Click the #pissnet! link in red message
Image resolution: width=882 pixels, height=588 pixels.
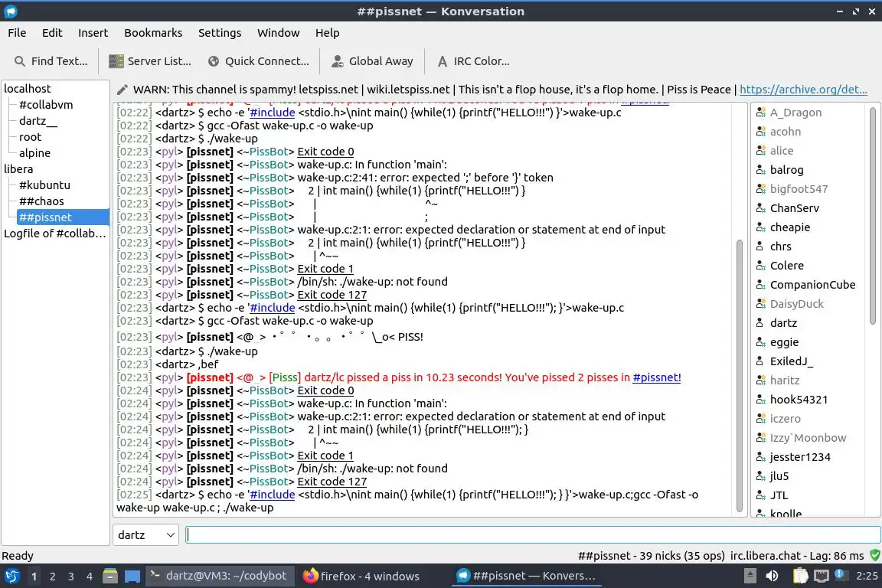(656, 377)
